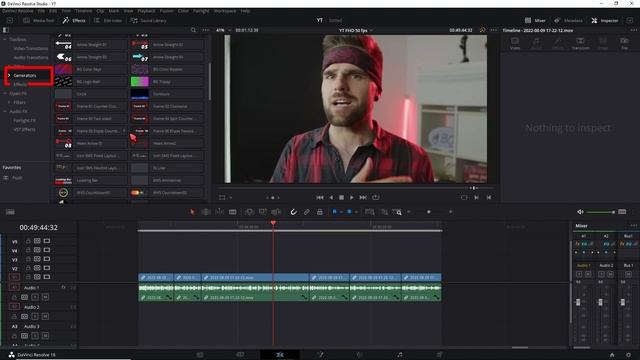
Task: Select VST Effects under Audio FX
Action: click(x=24, y=129)
